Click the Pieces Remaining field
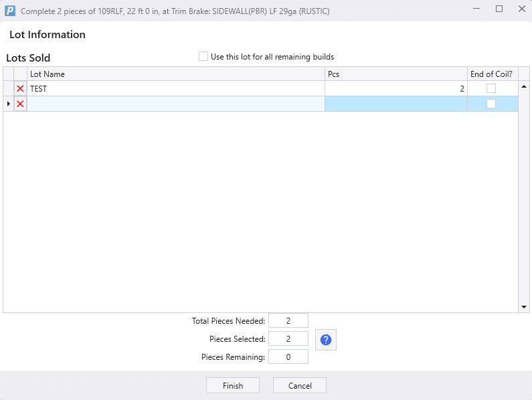The width and height of the screenshot is (532, 400). 288,357
